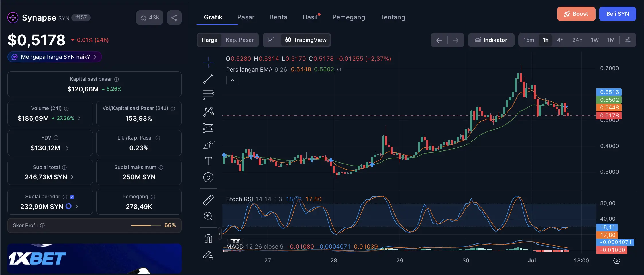The width and height of the screenshot is (644, 275).
Task: Click the 0.5178 current price label
Action: pyautogui.click(x=609, y=115)
